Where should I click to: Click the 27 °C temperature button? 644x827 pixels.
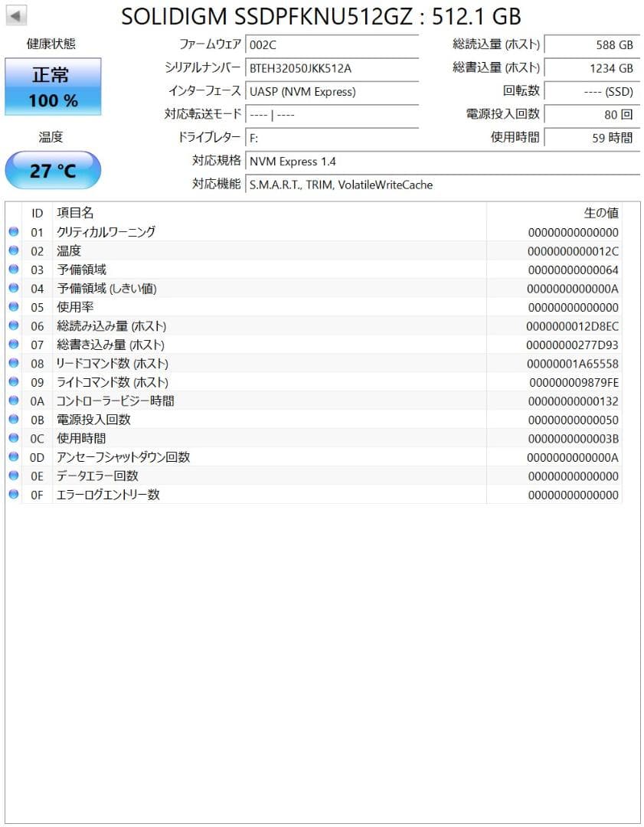coord(53,170)
